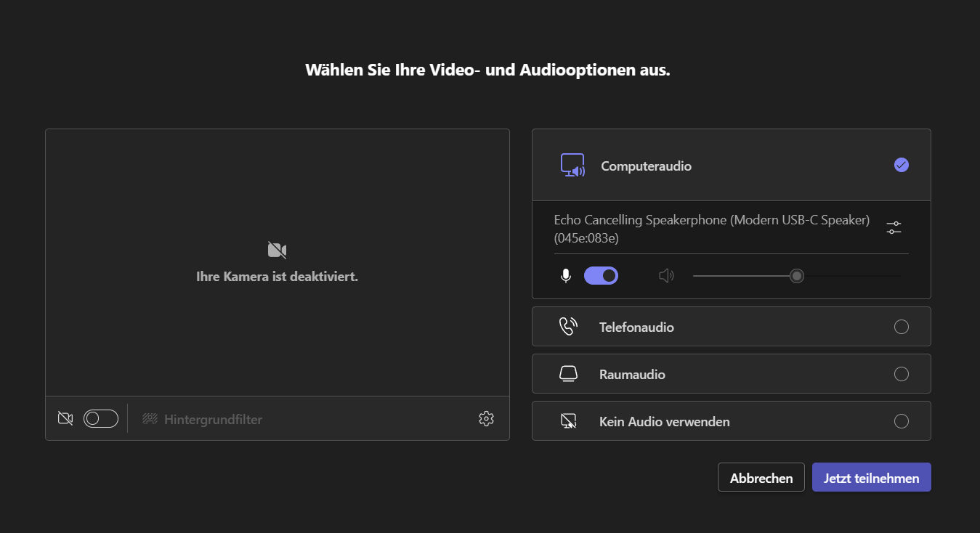
Task: Mute microphone with the toggle switch
Action: 601,276
